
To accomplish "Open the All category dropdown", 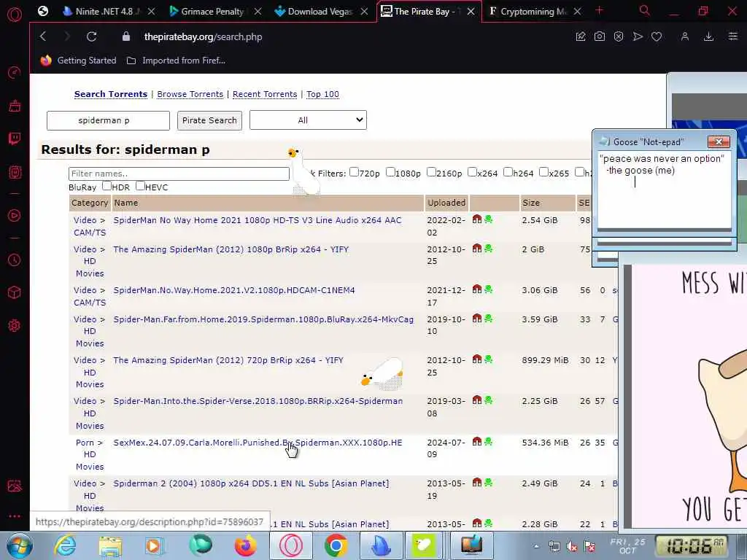I will 308,120.
